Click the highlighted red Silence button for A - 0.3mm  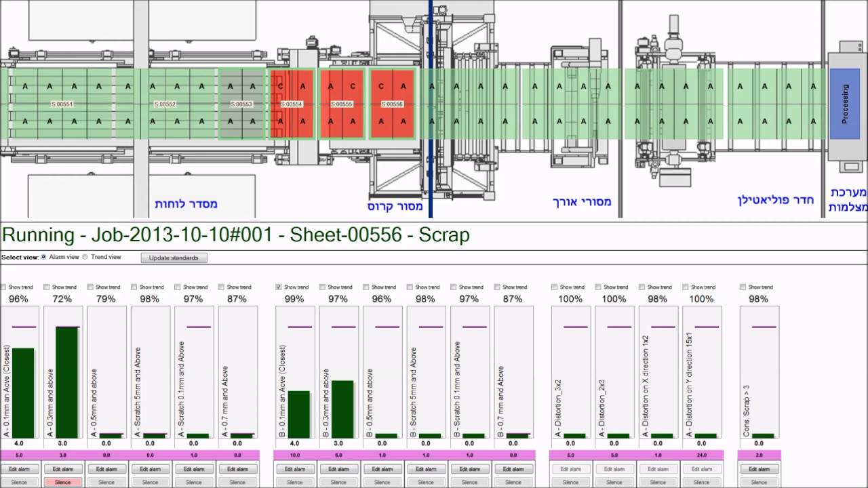click(x=63, y=482)
